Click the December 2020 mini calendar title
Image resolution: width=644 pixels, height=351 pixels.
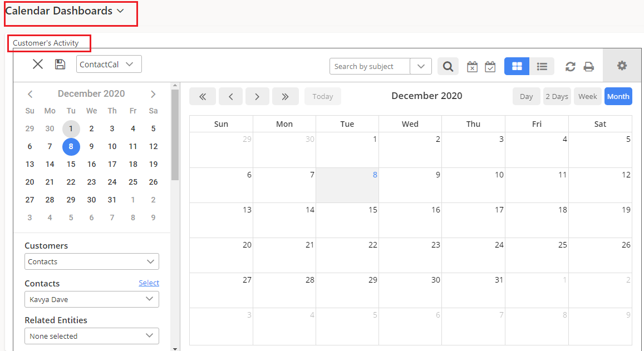coord(91,93)
